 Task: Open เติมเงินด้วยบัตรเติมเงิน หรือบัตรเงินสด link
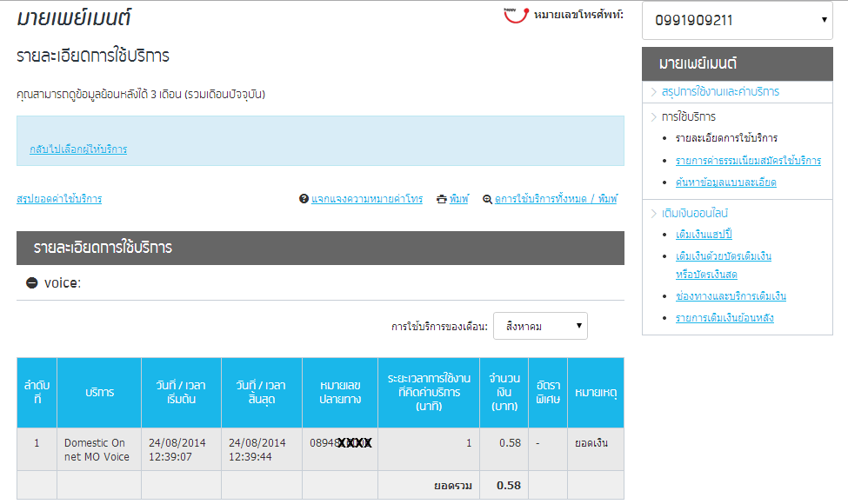point(723,265)
